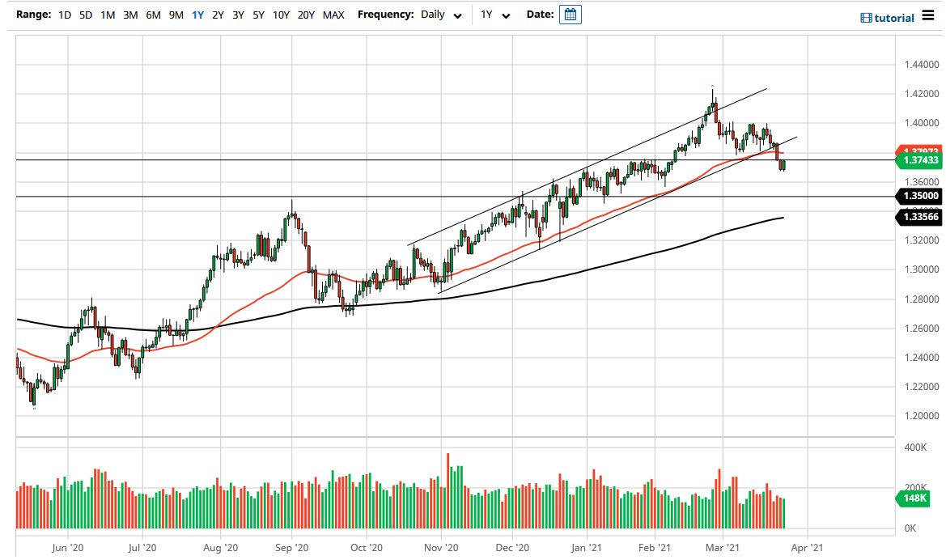Choose the 3M range

click(129, 15)
